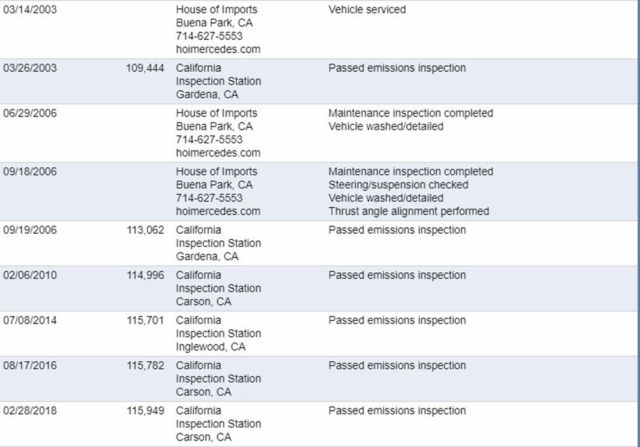Click the 113,062 mileage value

point(145,230)
